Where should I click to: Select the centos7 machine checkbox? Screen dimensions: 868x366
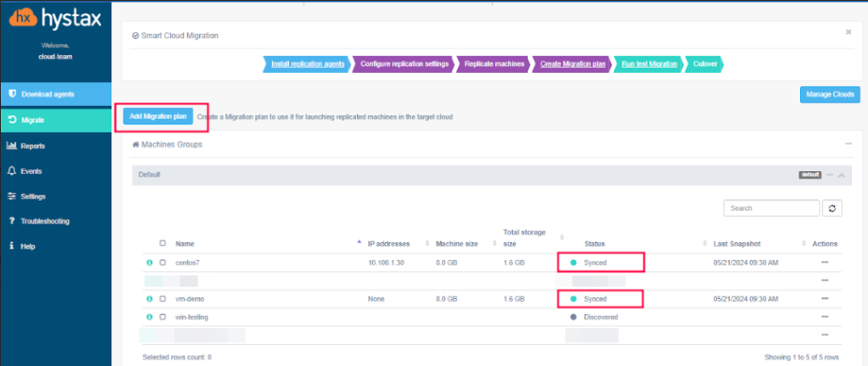point(163,263)
